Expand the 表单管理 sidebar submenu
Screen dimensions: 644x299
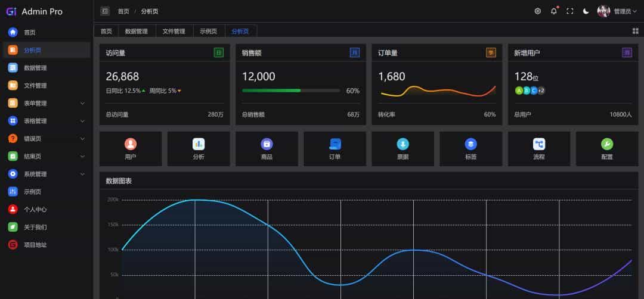click(x=47, y=104)
